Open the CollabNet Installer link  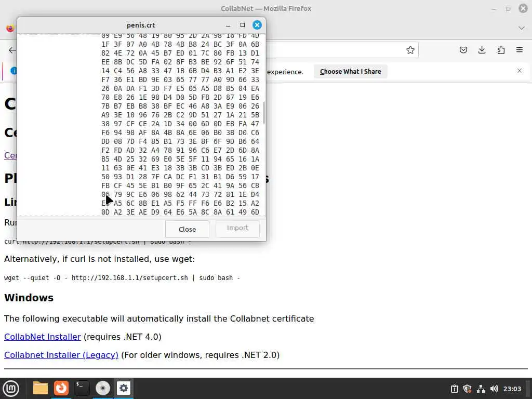[43, 337]
